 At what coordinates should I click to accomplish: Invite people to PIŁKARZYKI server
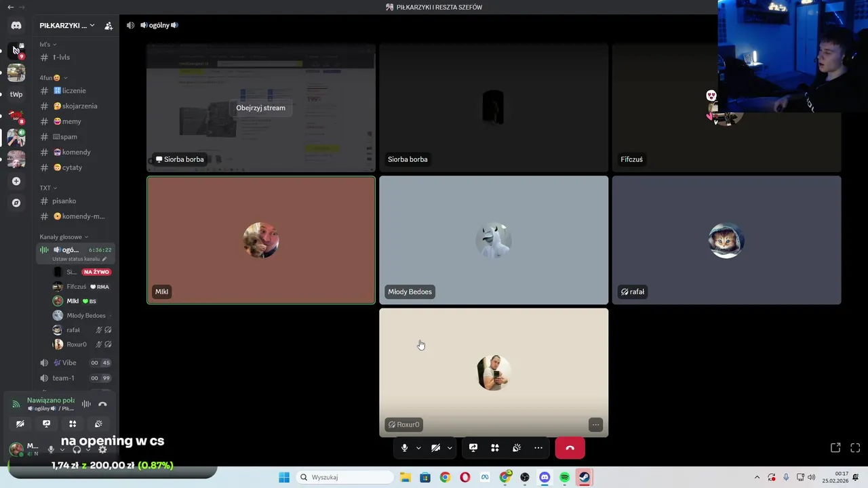point(108,26)
